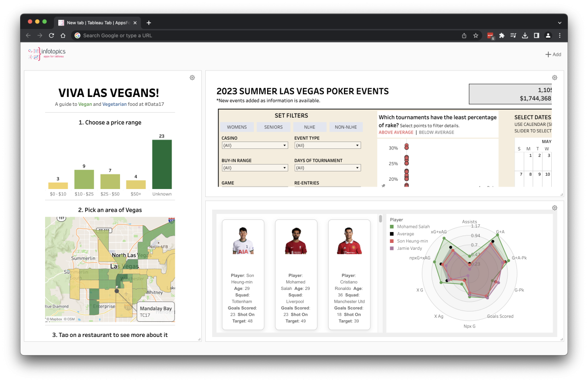The width and height of the screenshot is (588, 382).
Task: Open the Chrome three-dot menu
Action: (560, 35)
